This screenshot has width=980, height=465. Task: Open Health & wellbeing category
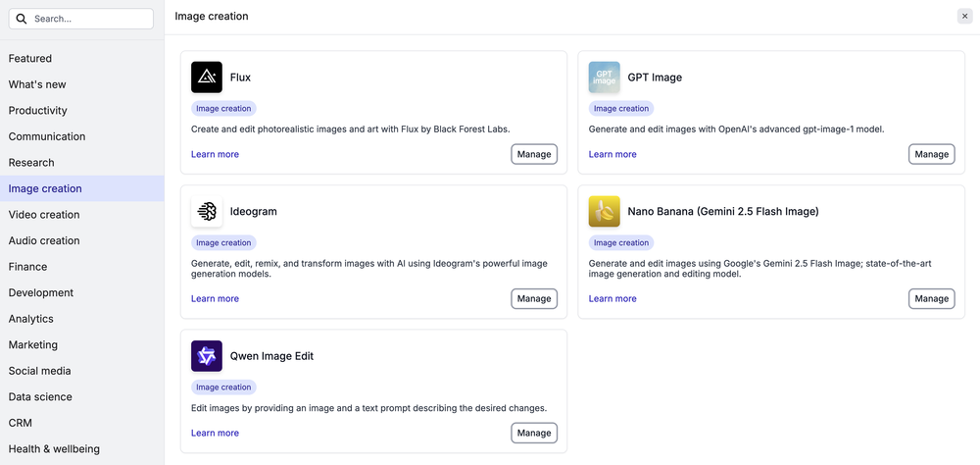point(82,448)
